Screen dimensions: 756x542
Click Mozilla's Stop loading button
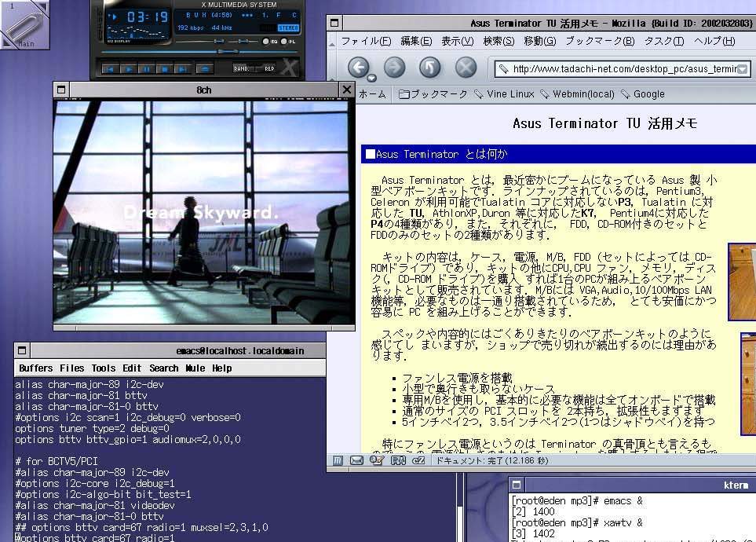(x=466, y=67)
